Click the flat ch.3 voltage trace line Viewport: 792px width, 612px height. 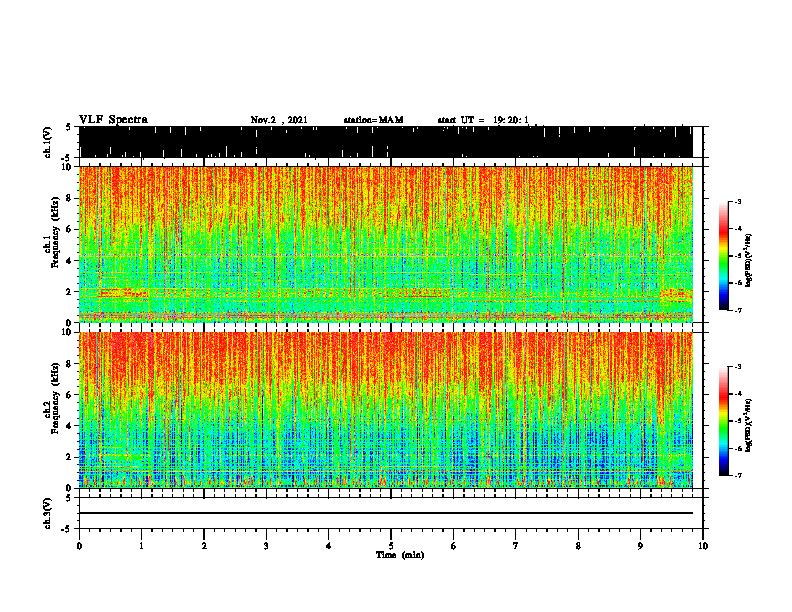tap(386, 513)
